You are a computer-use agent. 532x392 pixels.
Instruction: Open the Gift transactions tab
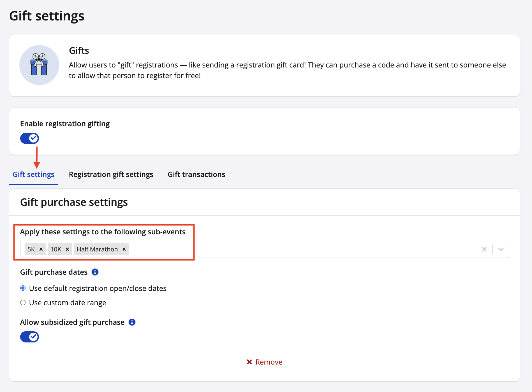tap(196, 174)
